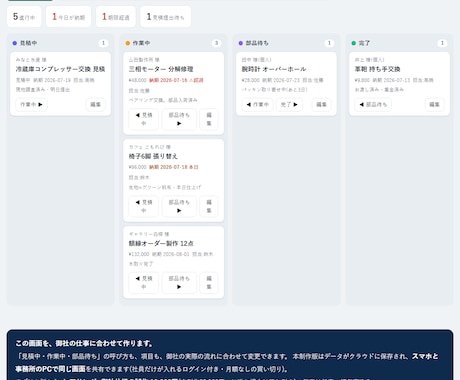The image size is (460, 380).
Task: Open the 冷蔵庫コンプレッサー交換 見積 card title
Action: point(60,69)
